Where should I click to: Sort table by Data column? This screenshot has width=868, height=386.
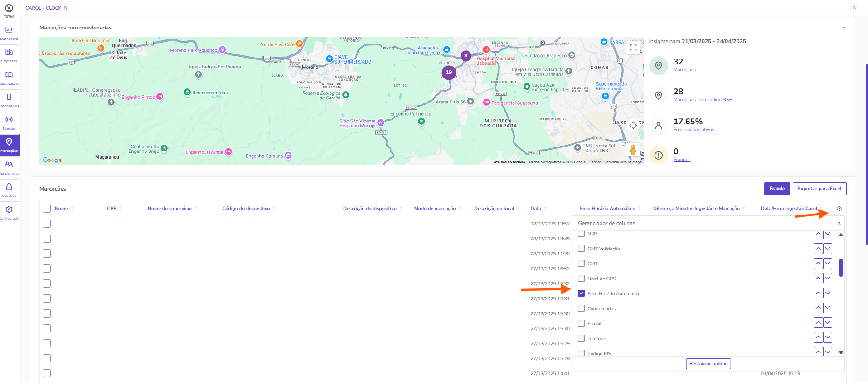(x=538, y=209)
